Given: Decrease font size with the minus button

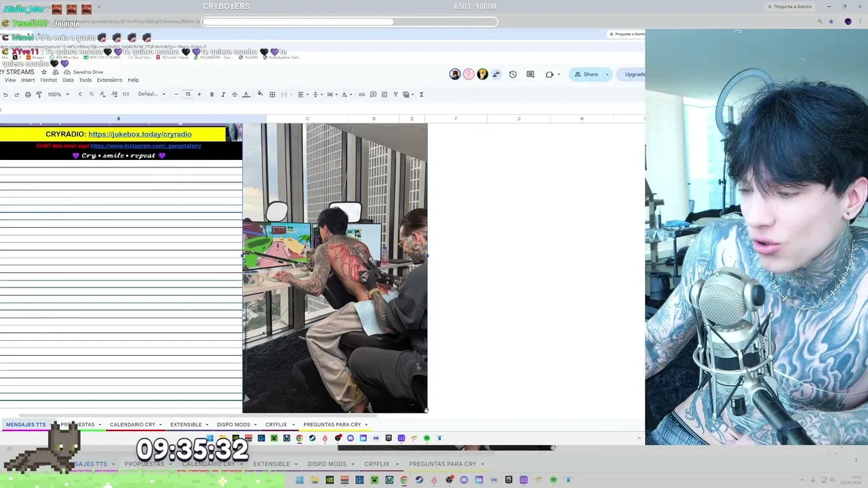Looking at the screenshot, I should click(176, 94).
